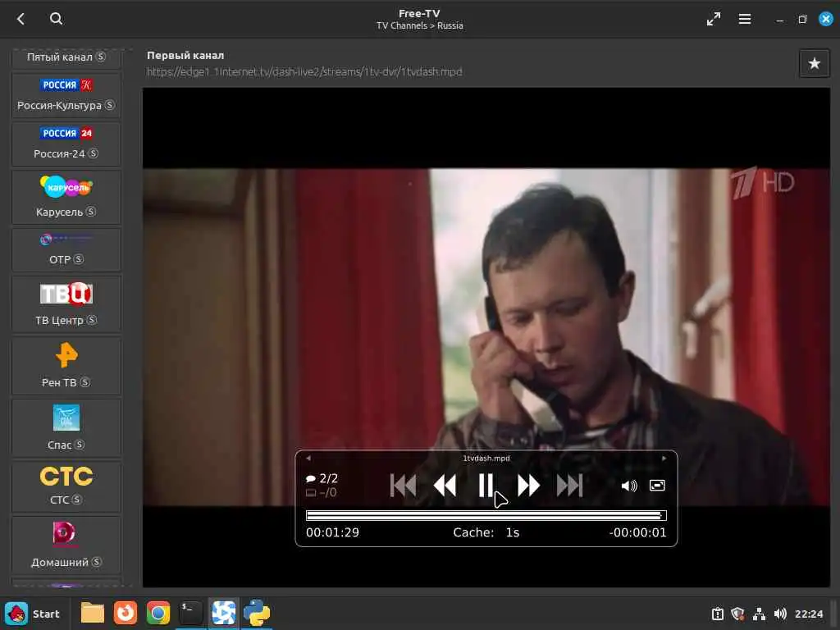Switch to the ОТР channel
840x630 pixels.
coord(66,249)
